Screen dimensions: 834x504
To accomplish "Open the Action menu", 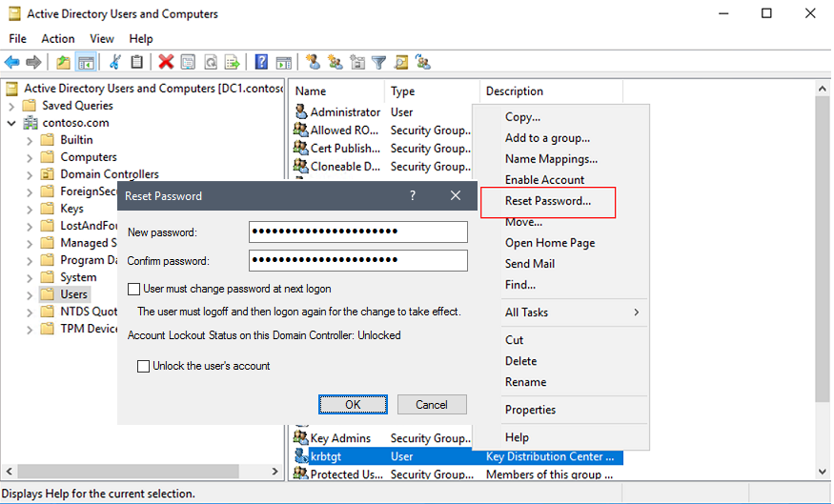I will pos(58,39).
